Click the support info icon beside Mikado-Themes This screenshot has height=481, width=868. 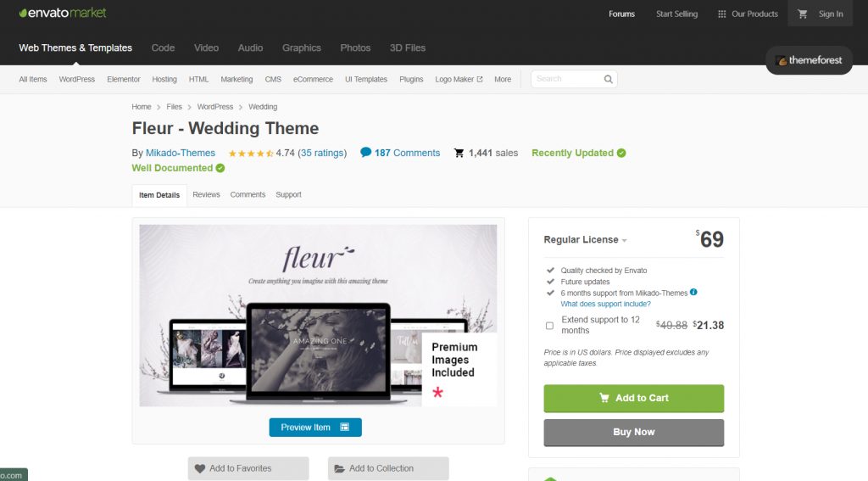[x=693, y=292]
